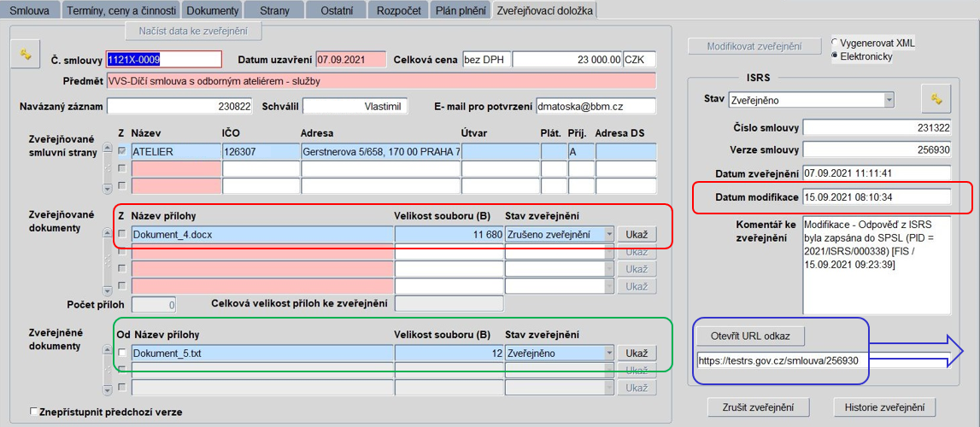The image size is (980, 427).
Task: Click the Otevřít URL odkaz button
Action: 750,336
